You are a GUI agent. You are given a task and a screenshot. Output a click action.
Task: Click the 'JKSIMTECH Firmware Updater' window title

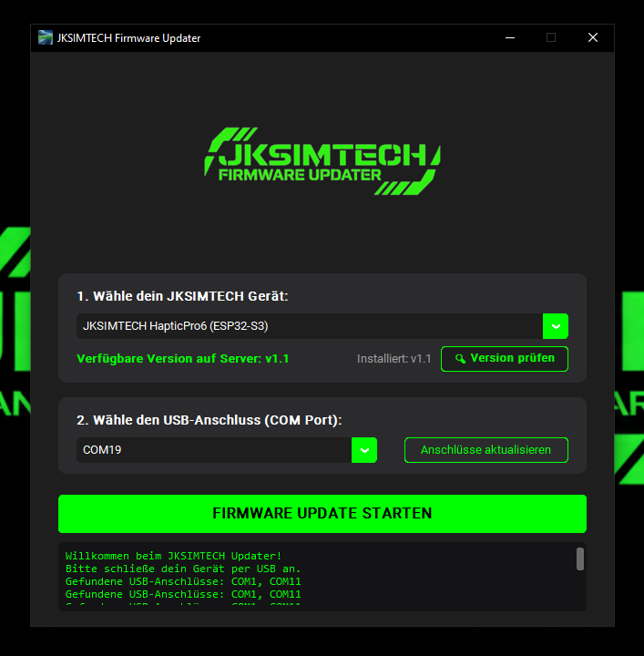coord(128,38)
